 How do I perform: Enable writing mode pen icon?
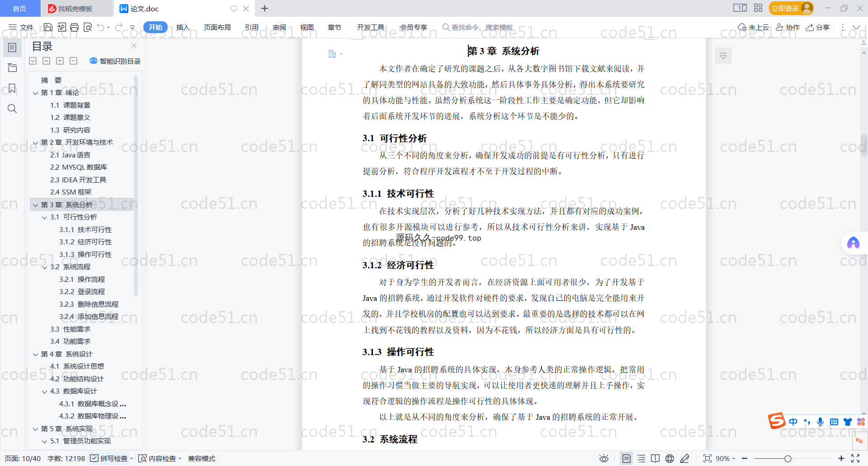point(684,458)
